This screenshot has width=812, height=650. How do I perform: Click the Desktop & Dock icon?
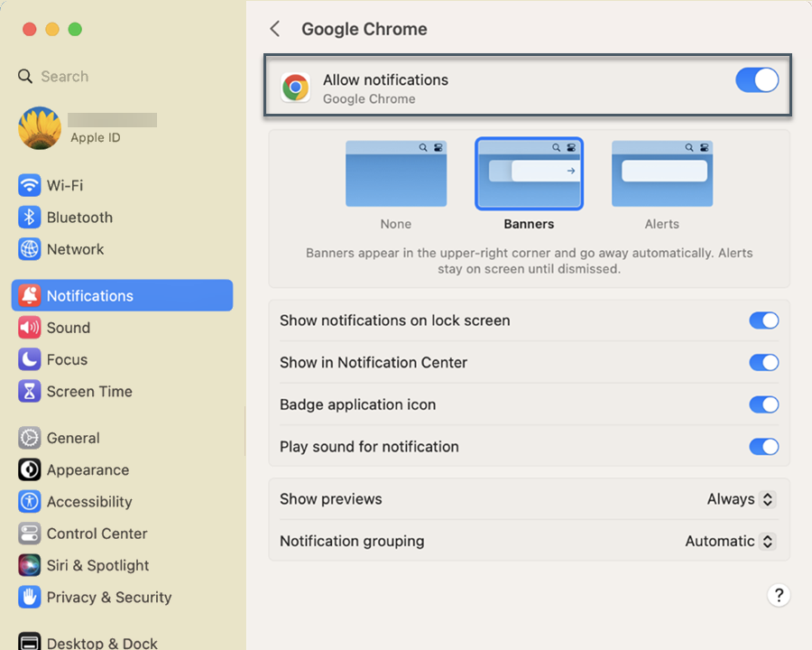click(x=30, y=642)
